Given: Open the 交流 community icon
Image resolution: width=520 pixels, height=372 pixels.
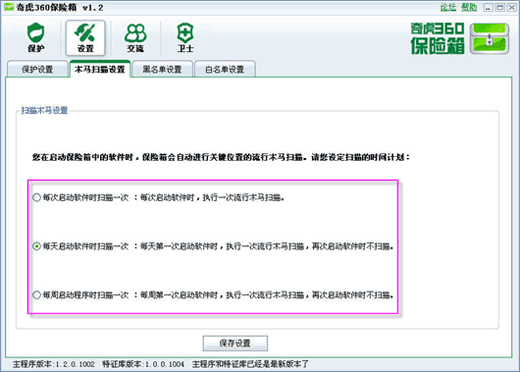Looking at the screenshot, I should click(135, 38).
